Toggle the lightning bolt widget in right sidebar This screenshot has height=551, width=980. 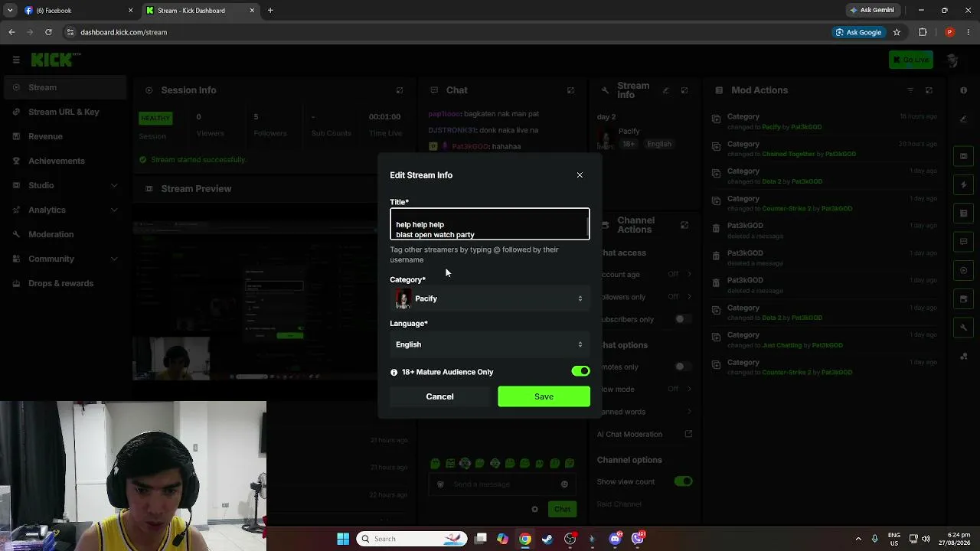964,184
